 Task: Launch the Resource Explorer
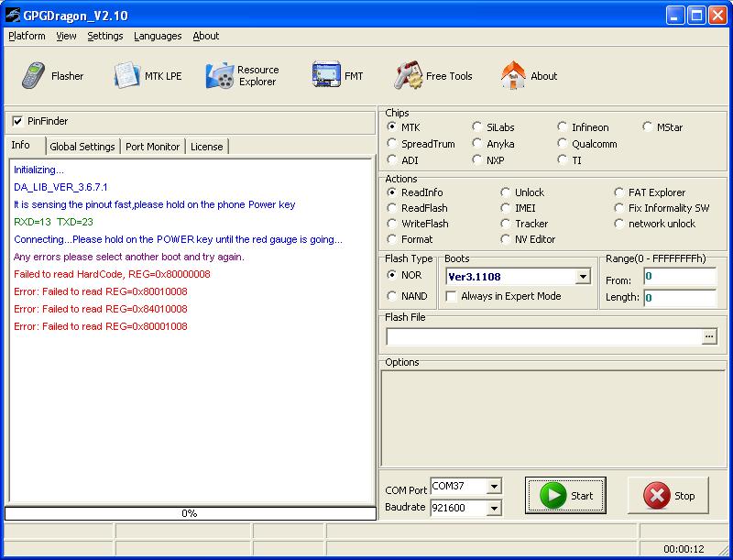(x=243, y=76)
